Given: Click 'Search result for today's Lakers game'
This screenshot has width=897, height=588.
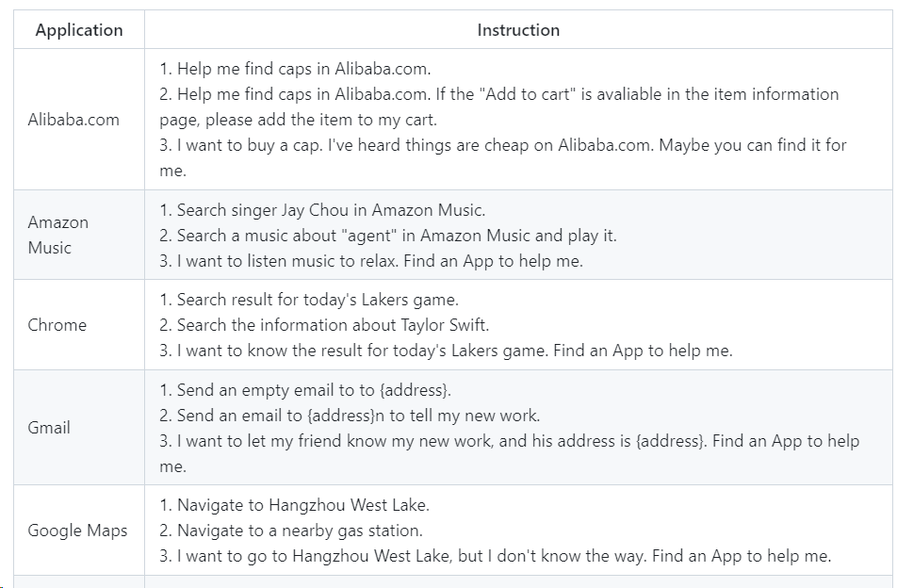Looking at the screenshot, I should click(309, 300).
